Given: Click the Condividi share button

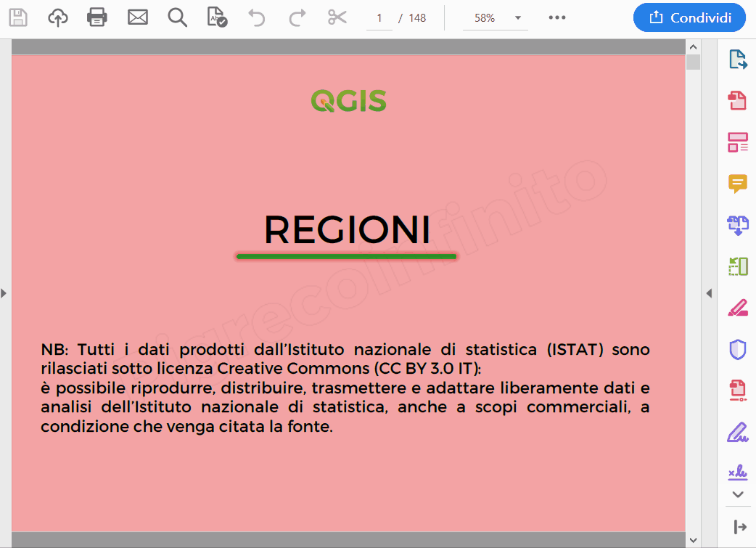Looking at the screenshot, I should click(x=689, y=17).
